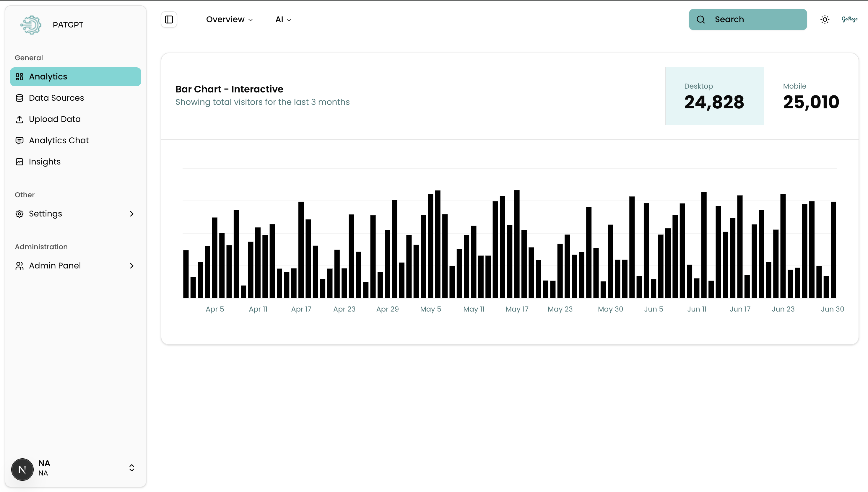The height and width of the screenshot is (492, 868).
Task: Expand Settings submenu chevron
Action: (132, 214)
